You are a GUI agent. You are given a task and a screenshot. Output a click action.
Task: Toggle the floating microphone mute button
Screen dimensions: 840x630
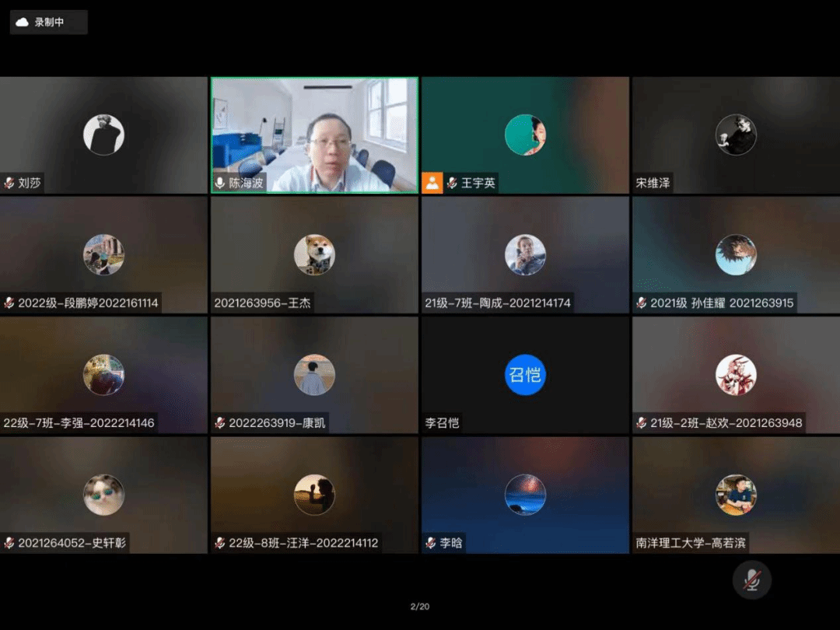(x=751, y=580)
